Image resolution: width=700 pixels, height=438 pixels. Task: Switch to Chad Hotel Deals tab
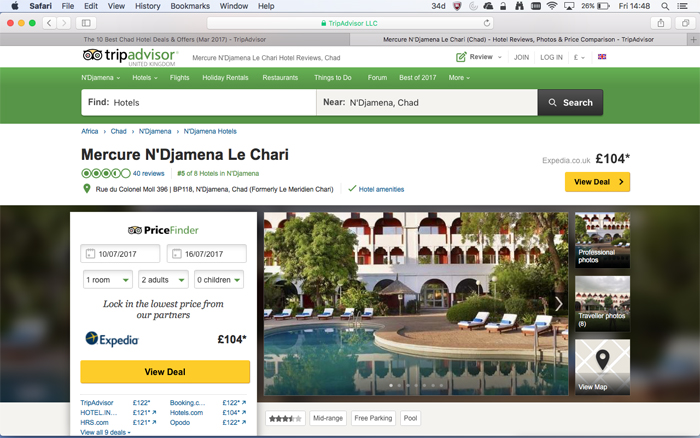(175, 39)
